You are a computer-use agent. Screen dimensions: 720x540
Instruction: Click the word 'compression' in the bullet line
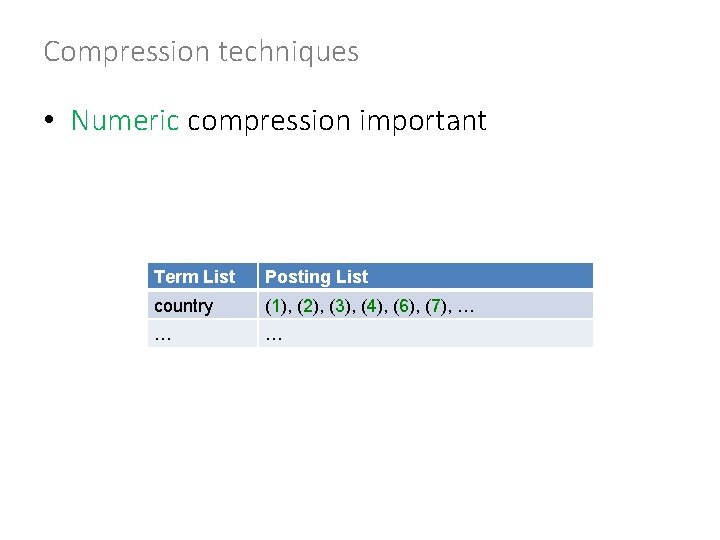(x=269, y=122)
